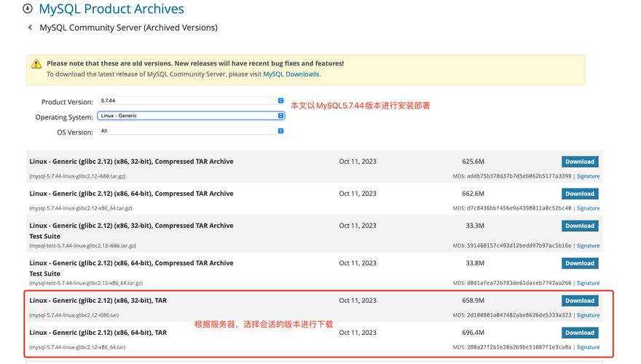The width and height of the screenshot is (641, 364).
Task: Click the yellow warning triangle icon
Action: tap(36, 64)
